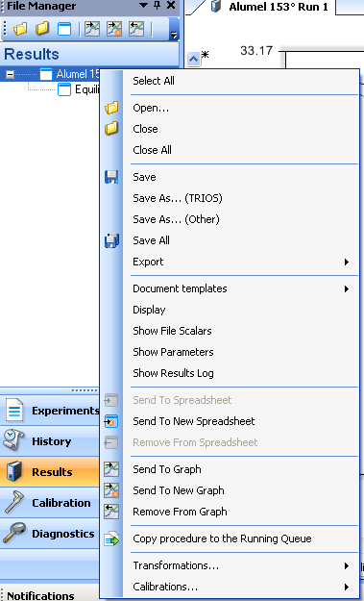Click the Send To New Spreadsheet icon

click(x=111, y=421)
